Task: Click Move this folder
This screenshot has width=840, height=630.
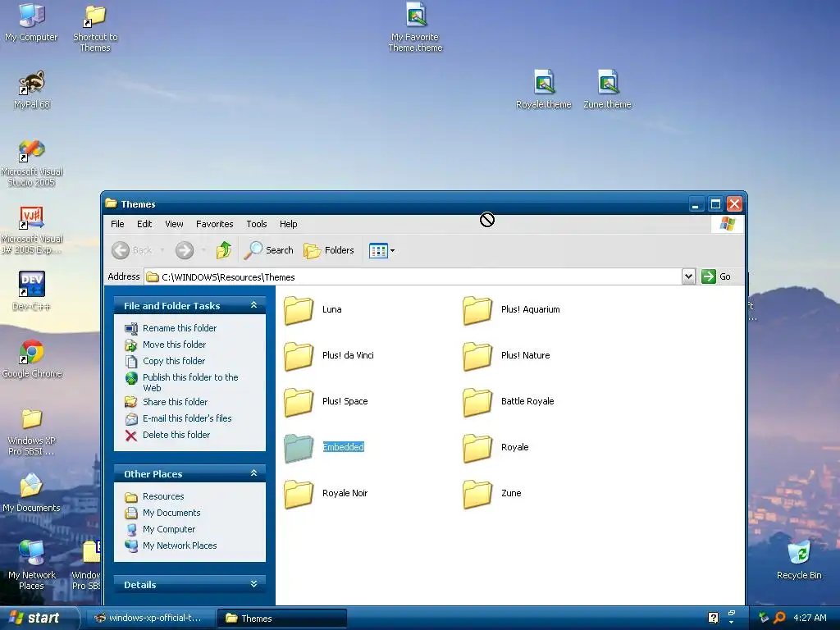Action: pyautogui.click(x=174, y=345)
